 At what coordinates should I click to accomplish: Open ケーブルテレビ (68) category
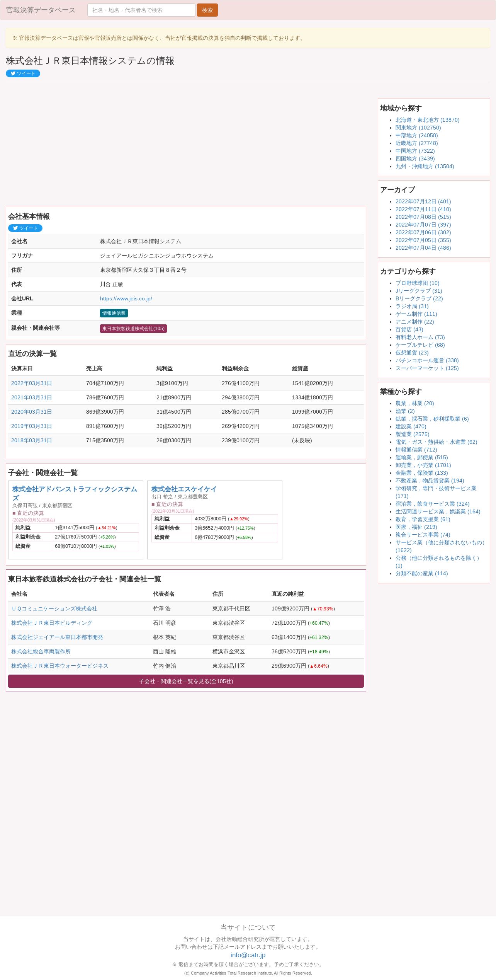coord(420,345)
